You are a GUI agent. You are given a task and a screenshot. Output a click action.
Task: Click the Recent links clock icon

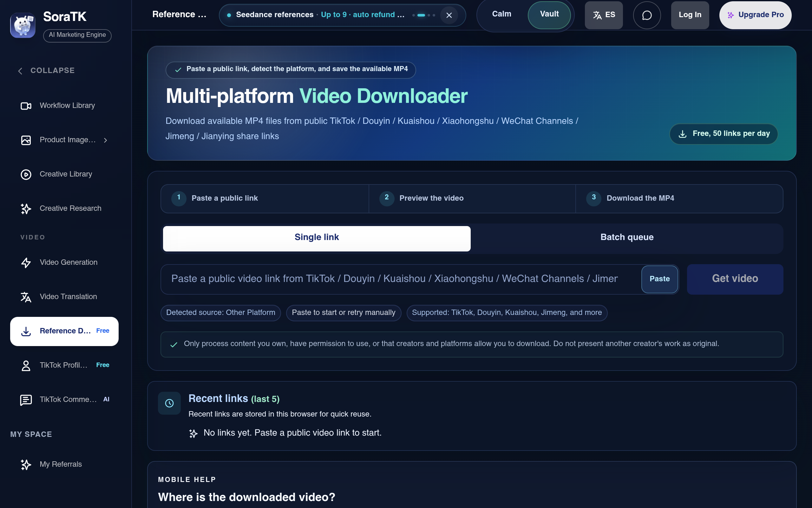tap(169, 403)
